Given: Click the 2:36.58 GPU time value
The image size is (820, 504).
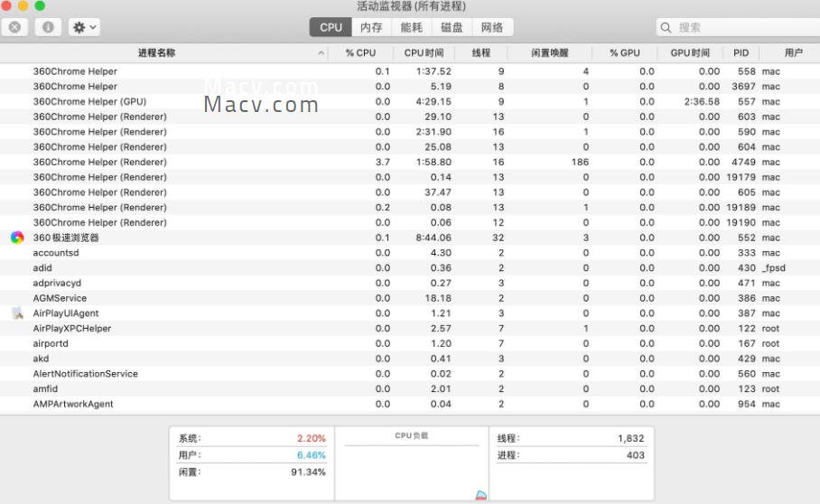Looking at the screenshot, I should [702, 101].
